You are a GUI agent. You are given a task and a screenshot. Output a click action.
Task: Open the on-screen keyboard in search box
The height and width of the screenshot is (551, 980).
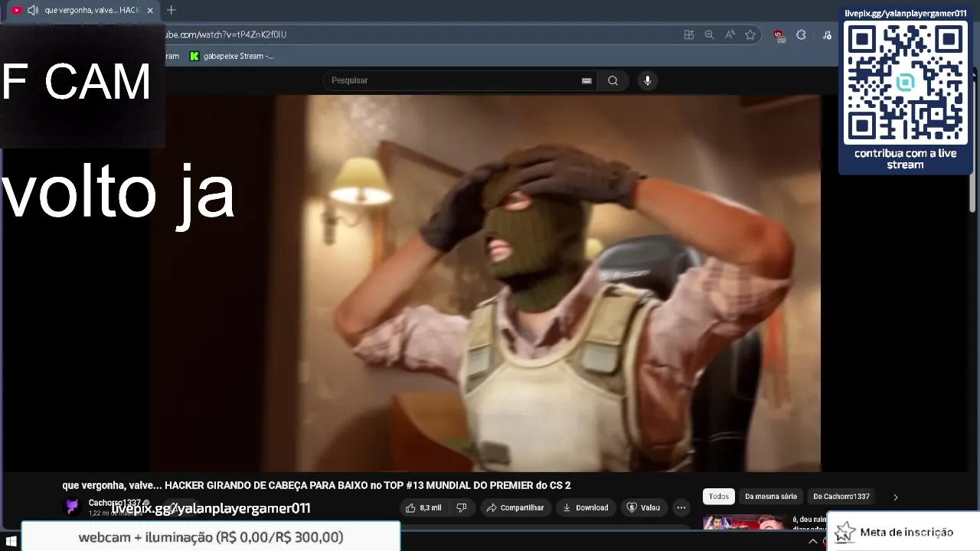(586, 80)
